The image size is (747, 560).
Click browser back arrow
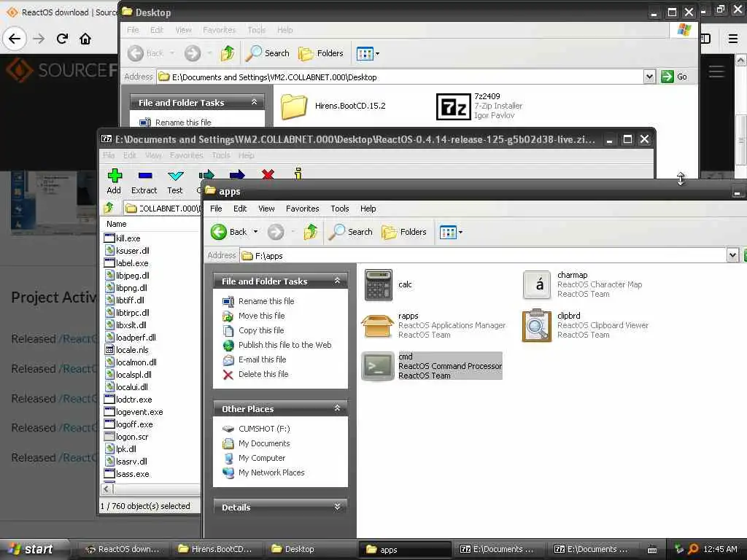15,39
